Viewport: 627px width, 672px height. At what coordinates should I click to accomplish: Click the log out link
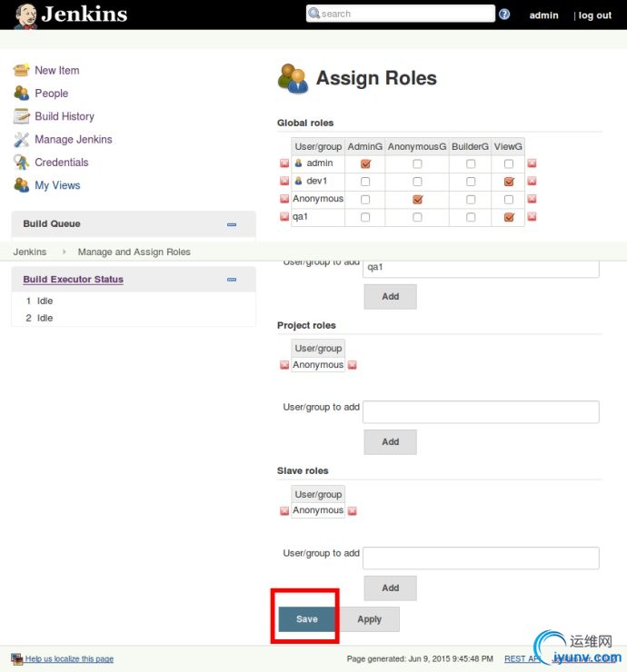click(x=595, y=15)
